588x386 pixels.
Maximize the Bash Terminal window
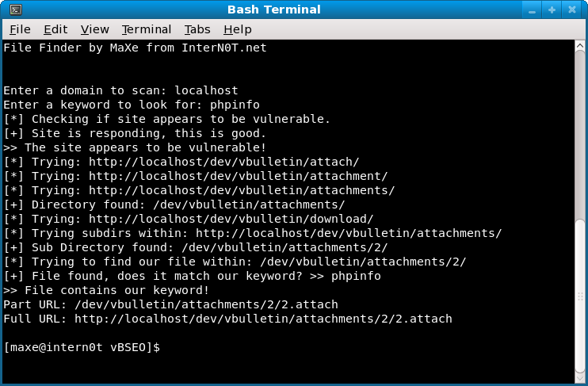[x=552, y=10]
